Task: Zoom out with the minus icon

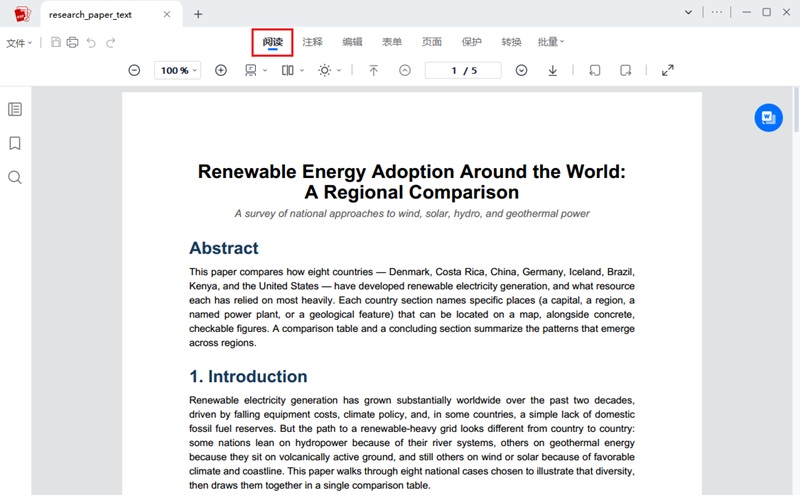Action: [134, 70]
